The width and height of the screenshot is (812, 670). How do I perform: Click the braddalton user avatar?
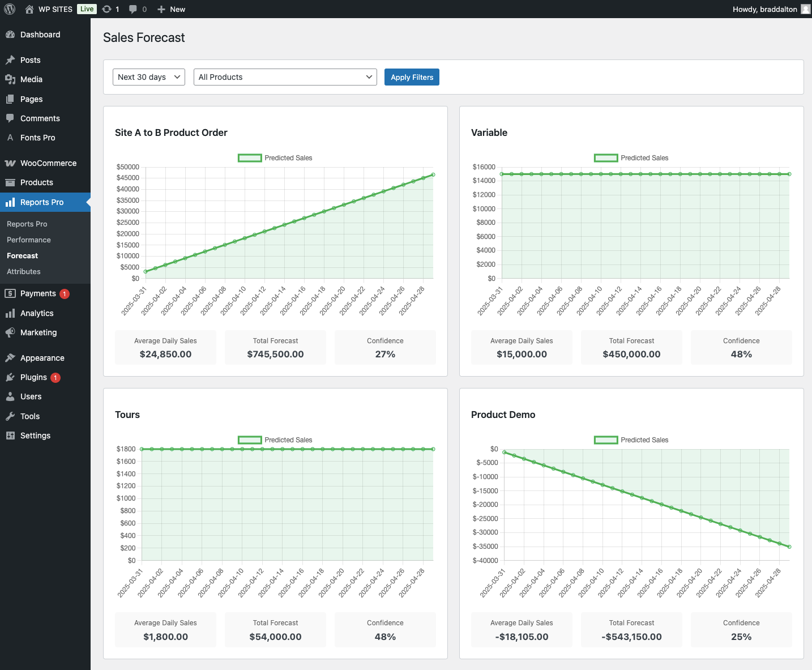click(x=805, y=9)
